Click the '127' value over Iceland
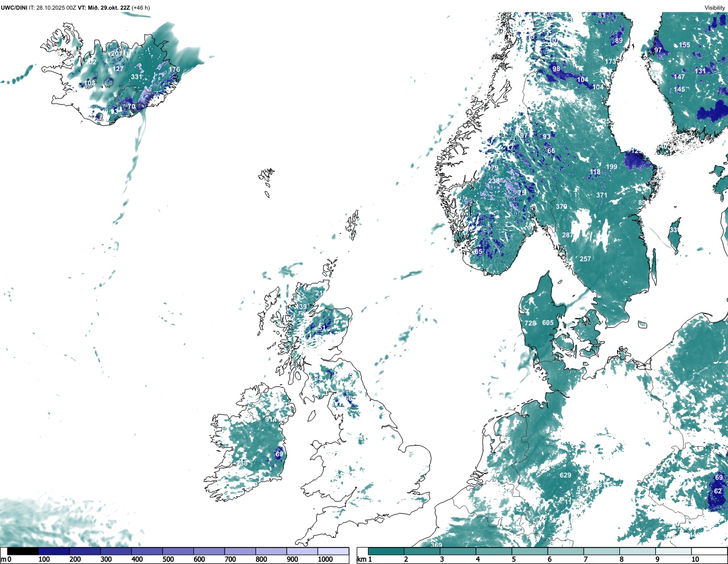This screenshot has height=564, width=728. tap(118, 69)
